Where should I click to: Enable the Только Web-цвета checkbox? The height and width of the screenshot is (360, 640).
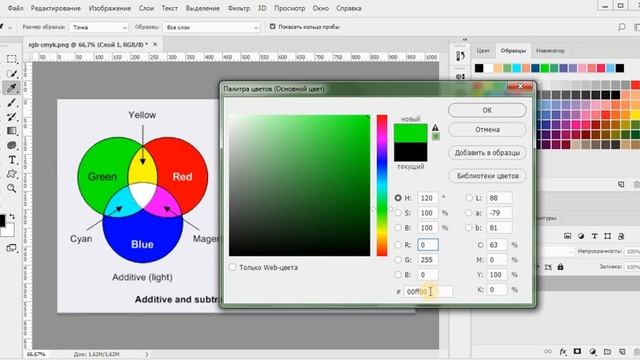pyautogui.click(x=233, y=267)
